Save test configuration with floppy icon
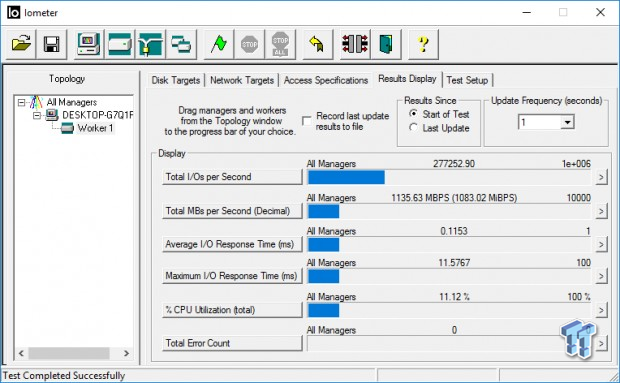Image resolution: width=620 pixels, height=383 pixels. click(52, 44)
